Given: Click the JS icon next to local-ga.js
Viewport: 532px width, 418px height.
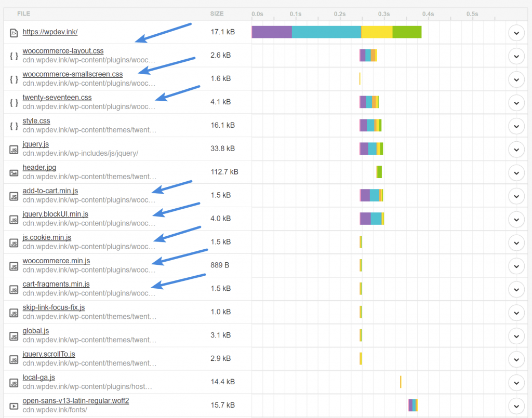Looking at the screenshot, I should tap(14, 383).
